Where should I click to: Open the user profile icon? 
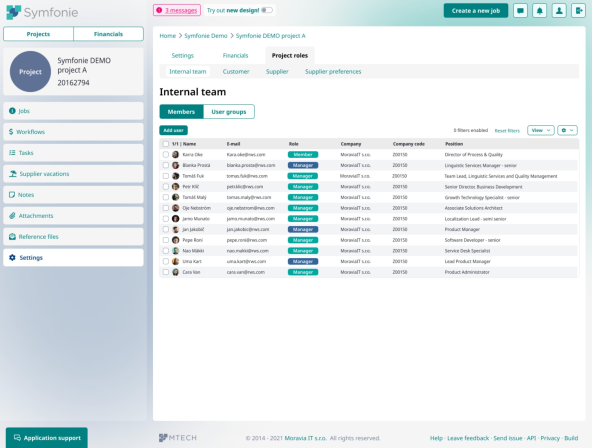tap(559, 11)
